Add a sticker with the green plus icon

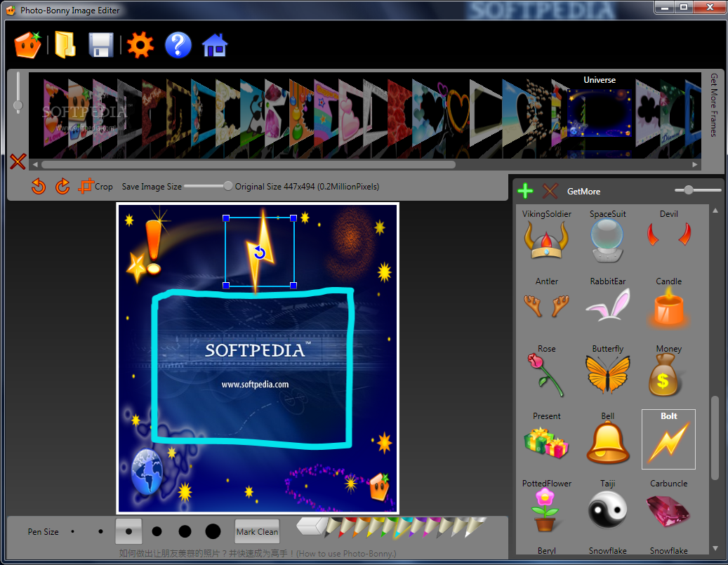[525, 191]
